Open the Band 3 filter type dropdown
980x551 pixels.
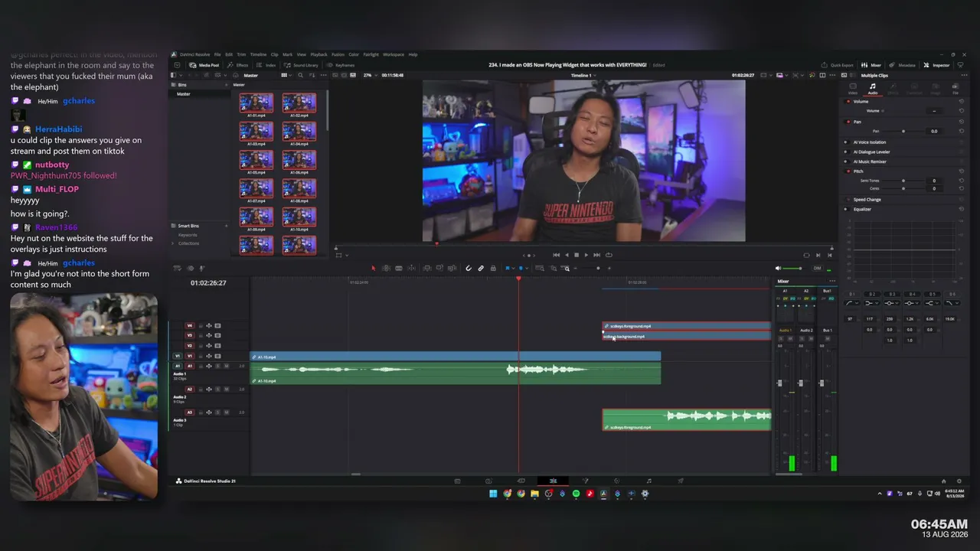891,303
